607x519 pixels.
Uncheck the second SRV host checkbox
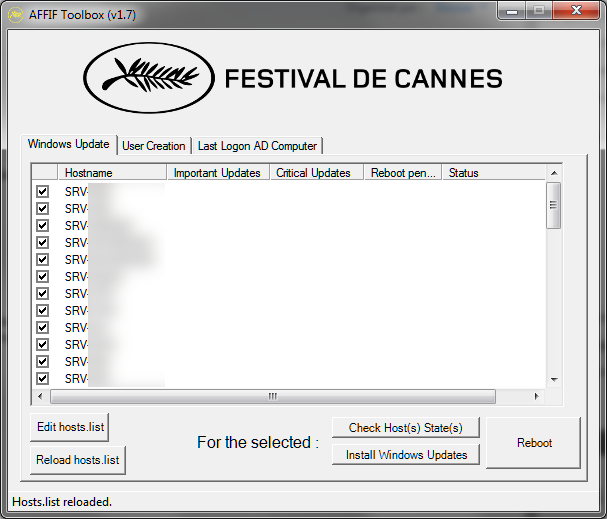(x=43, y=209)
